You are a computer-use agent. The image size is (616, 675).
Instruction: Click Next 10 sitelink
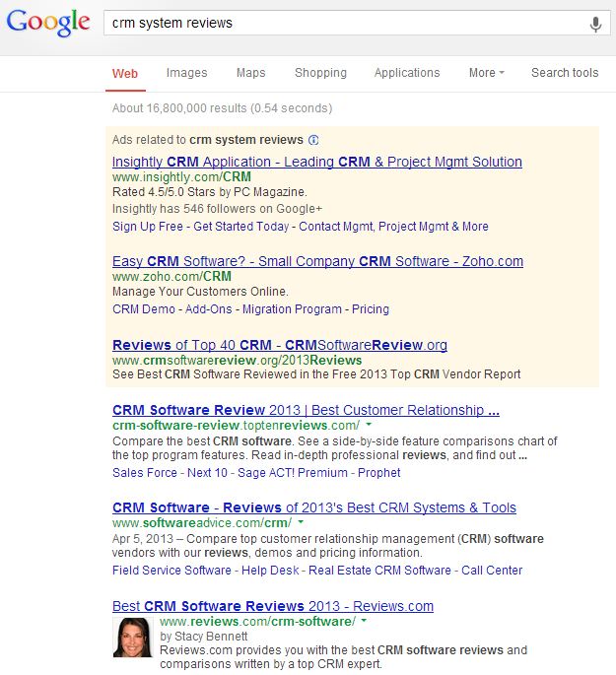(207, 473)
